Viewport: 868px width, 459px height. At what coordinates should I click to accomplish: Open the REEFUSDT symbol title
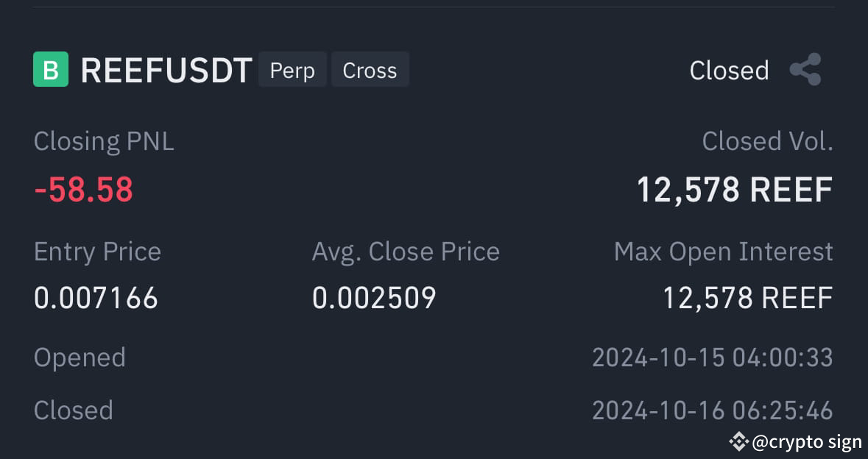(166, 70)
